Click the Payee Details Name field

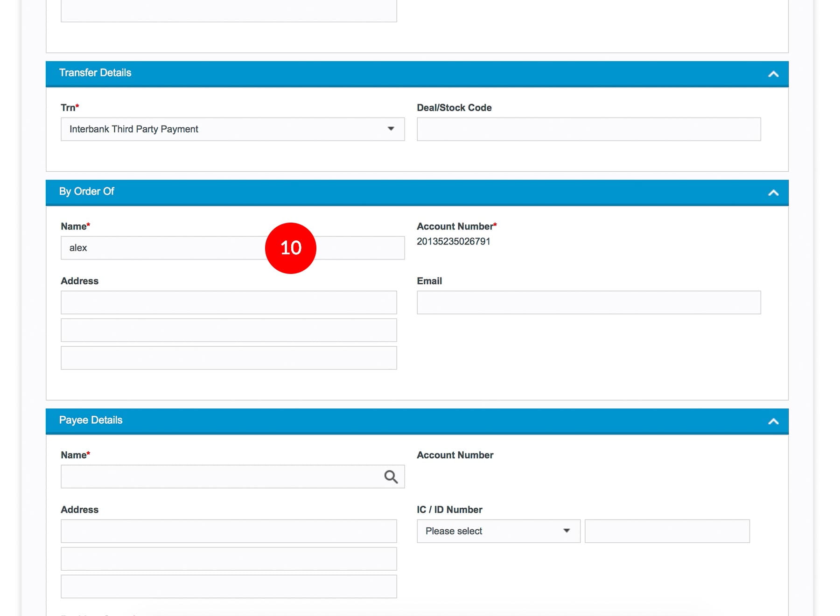click(219, 476)
